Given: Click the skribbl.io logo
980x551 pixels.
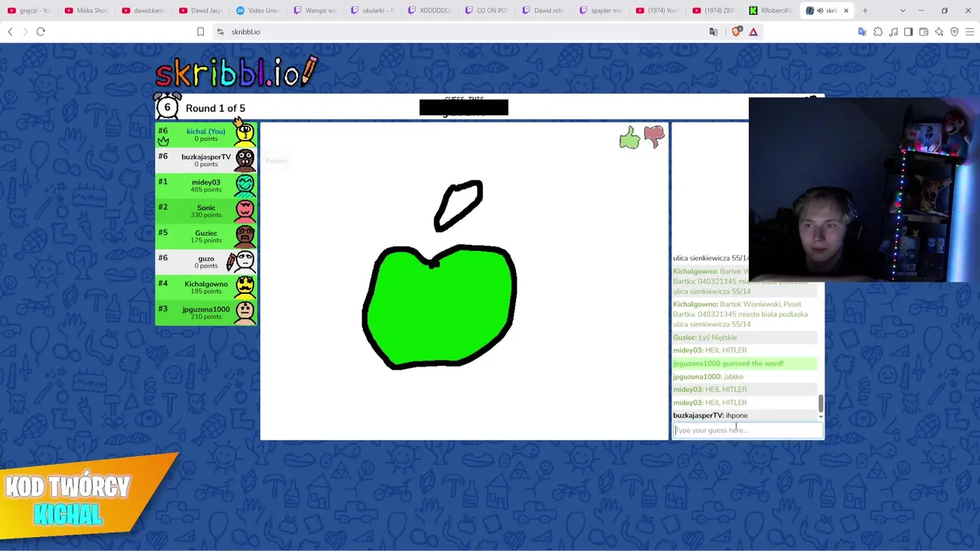Looking at the screenshot, I should click(x=236, y=72).
